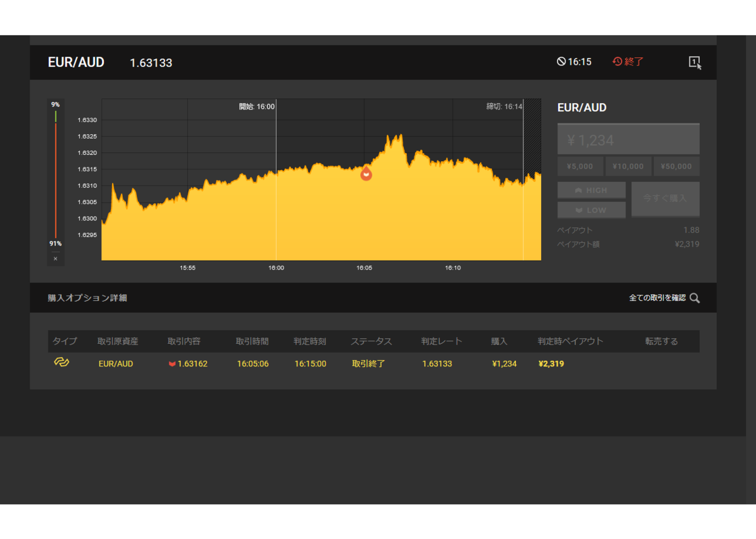756x539 pixels.
Task: Select the LOW button
Action: 592,210
